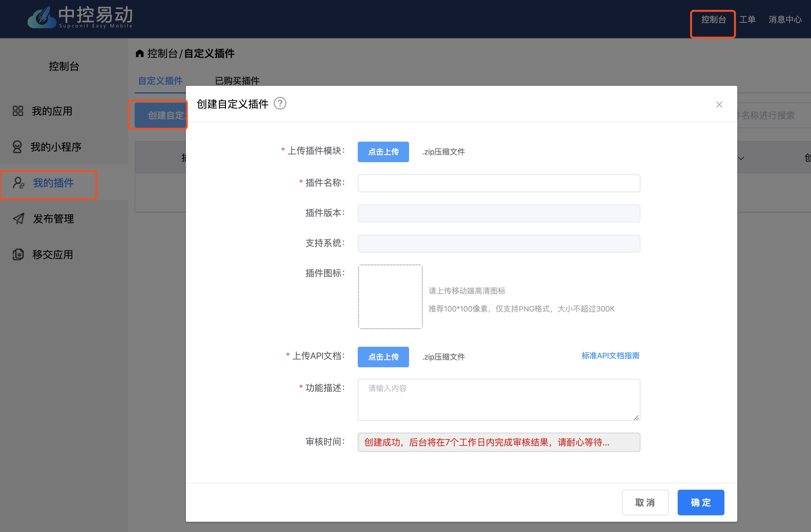Image resolution: width=811 pixels, height=532 pixels.
Task: Select 我的应用 in sidebar
Action: coord(64,111)
